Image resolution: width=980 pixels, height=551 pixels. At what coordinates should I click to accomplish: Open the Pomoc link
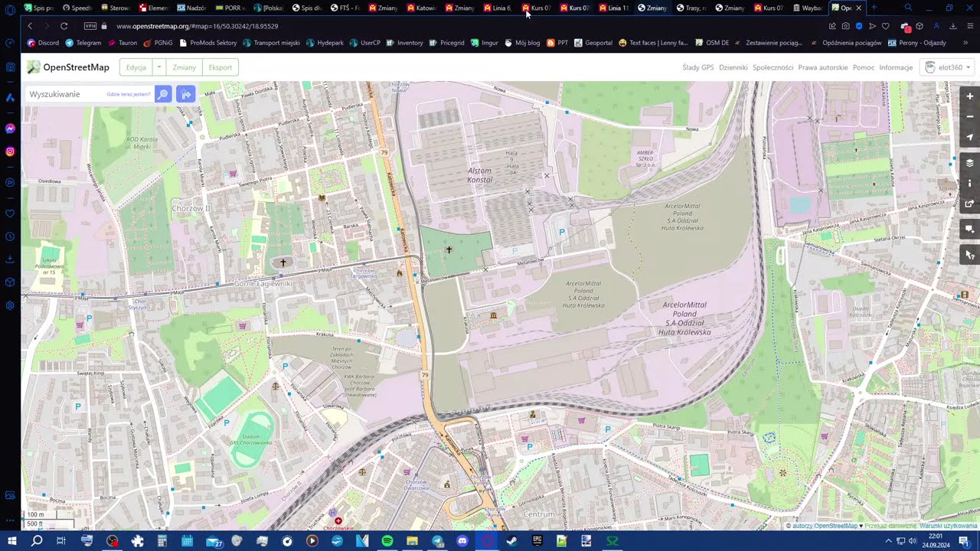click(x=864, y=67)
